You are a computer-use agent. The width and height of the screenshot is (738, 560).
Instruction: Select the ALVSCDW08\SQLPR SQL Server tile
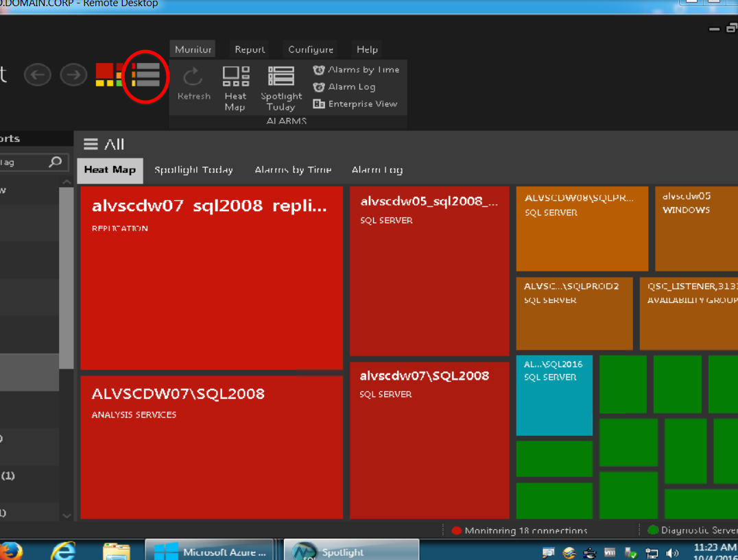click(x=582, y=229)
